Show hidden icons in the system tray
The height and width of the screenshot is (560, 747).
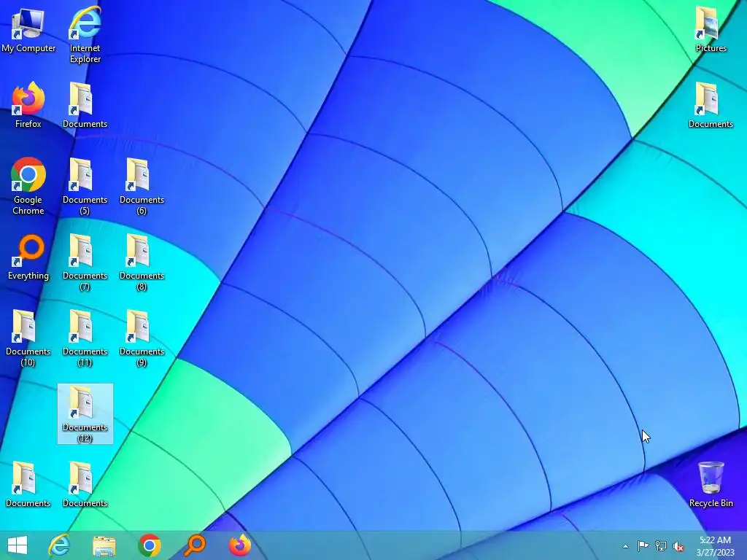(625, 546)
